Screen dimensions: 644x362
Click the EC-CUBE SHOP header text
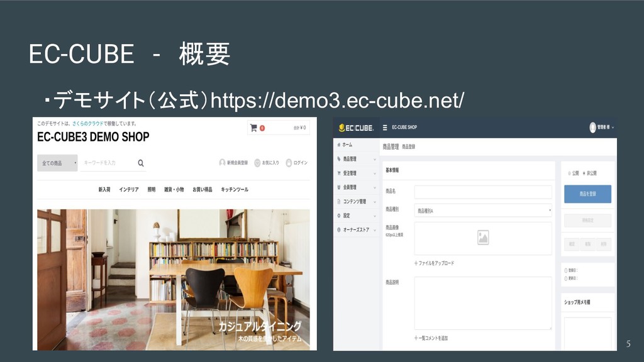(404, 127)
